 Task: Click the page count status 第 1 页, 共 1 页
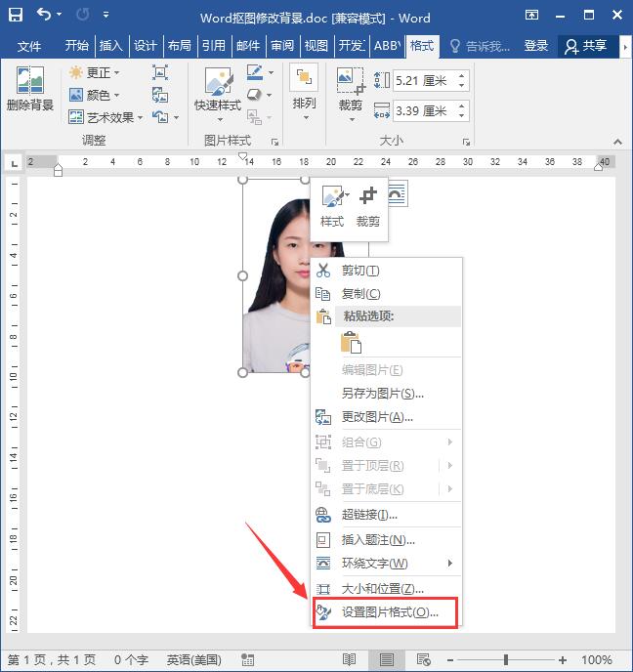tap(52, 659)
